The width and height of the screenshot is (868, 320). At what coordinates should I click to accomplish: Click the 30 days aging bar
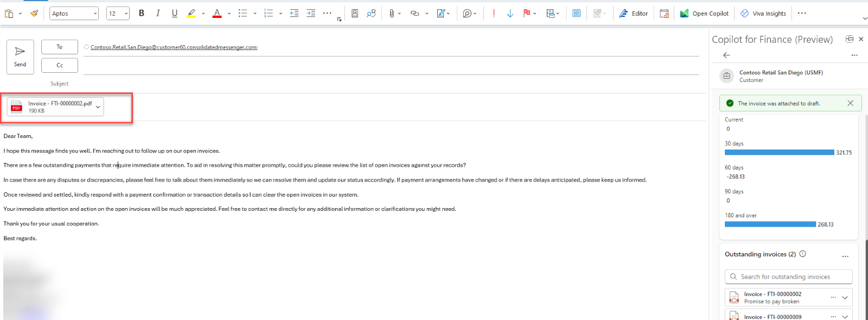[x=780, y=153]
